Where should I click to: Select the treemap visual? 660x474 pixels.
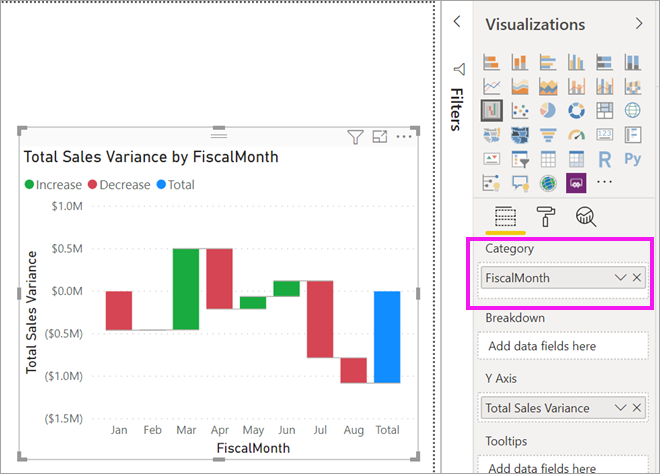click(604, 111)
